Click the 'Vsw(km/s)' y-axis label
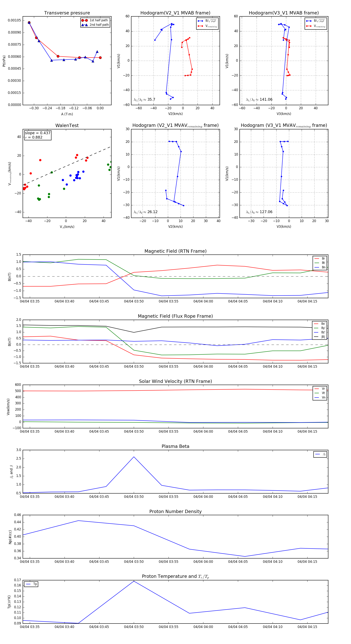This screenshot has width=351, height=644. point(8,407)
